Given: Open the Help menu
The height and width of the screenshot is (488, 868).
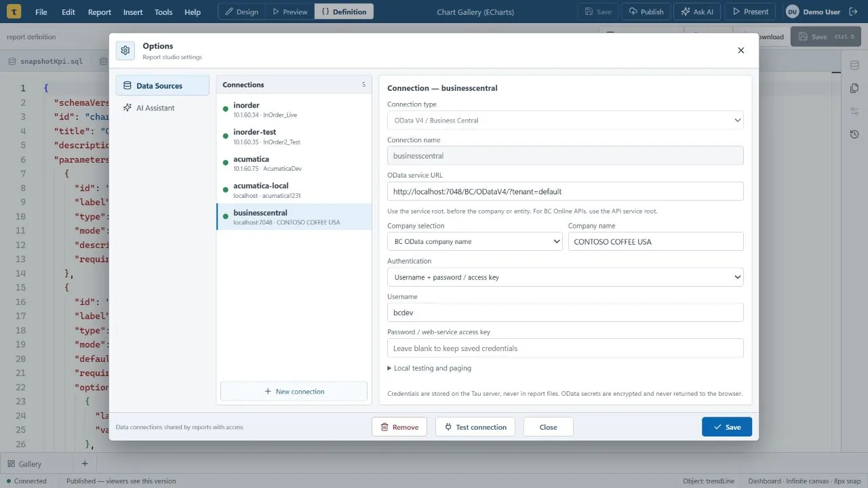Looking at the screenshot, I should [193, 12].
